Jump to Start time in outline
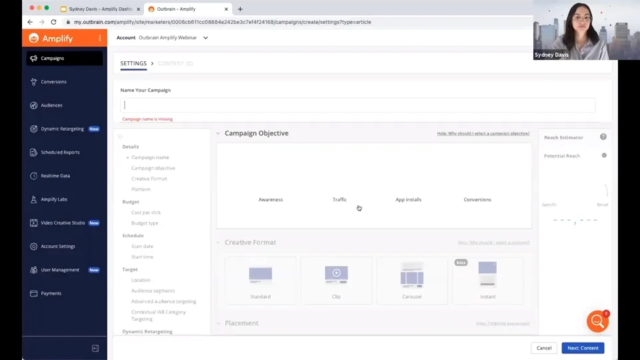 click(x=142, y=257)
